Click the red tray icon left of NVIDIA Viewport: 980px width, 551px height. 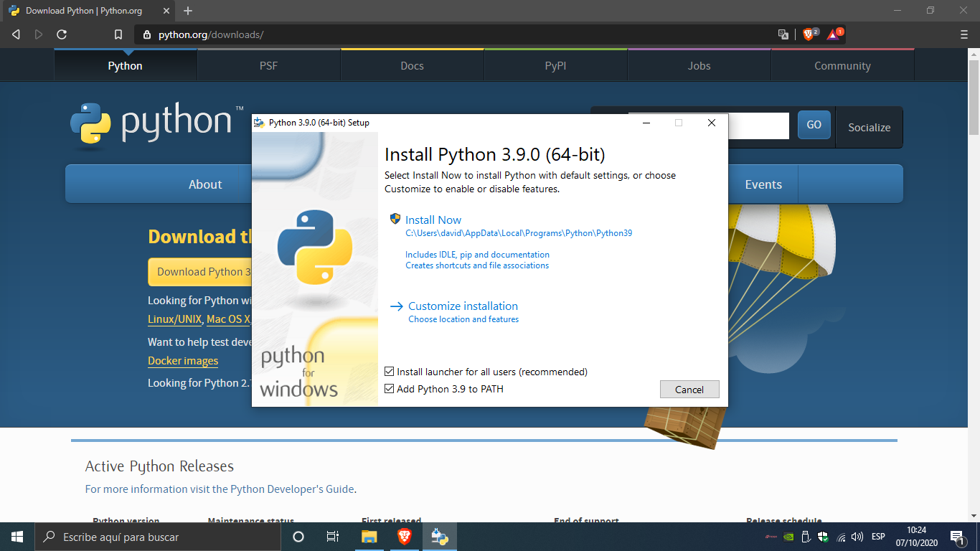tap(771, 537)
